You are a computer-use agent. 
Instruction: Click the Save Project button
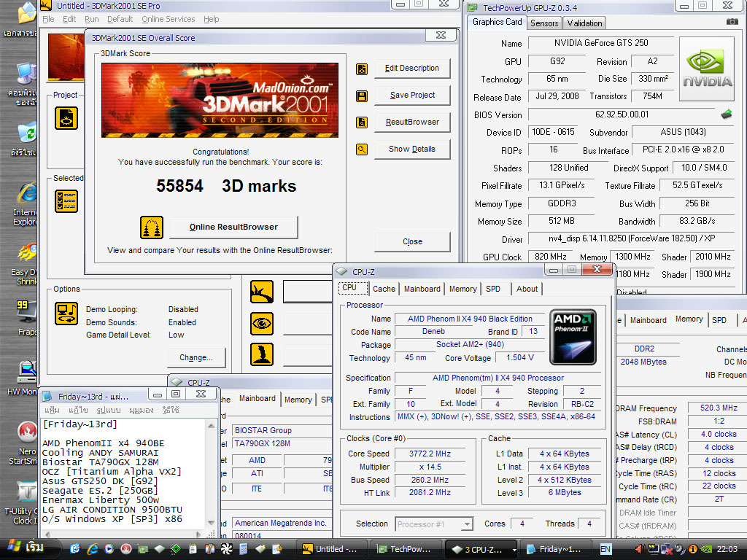coord(412,95)
